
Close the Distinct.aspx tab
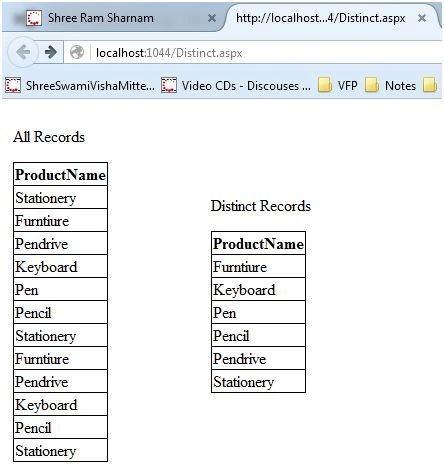(x=422, y=18)
